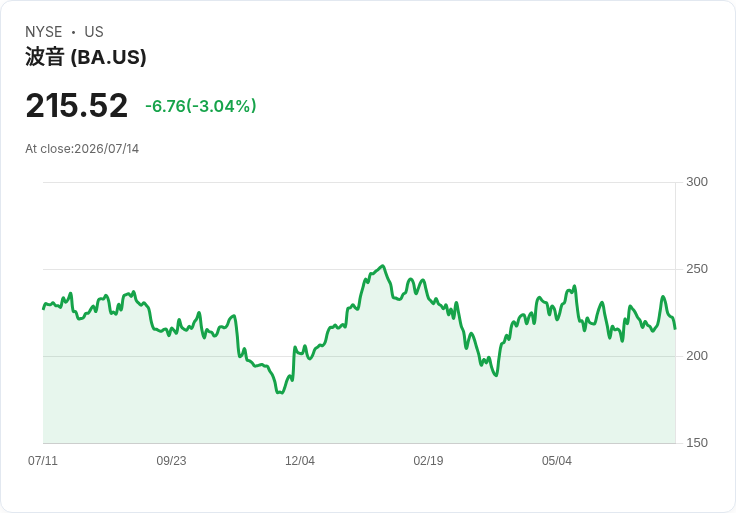This screenshot has height=513, width=736.
Task: Click the US market label
Action: click(94, 32)
